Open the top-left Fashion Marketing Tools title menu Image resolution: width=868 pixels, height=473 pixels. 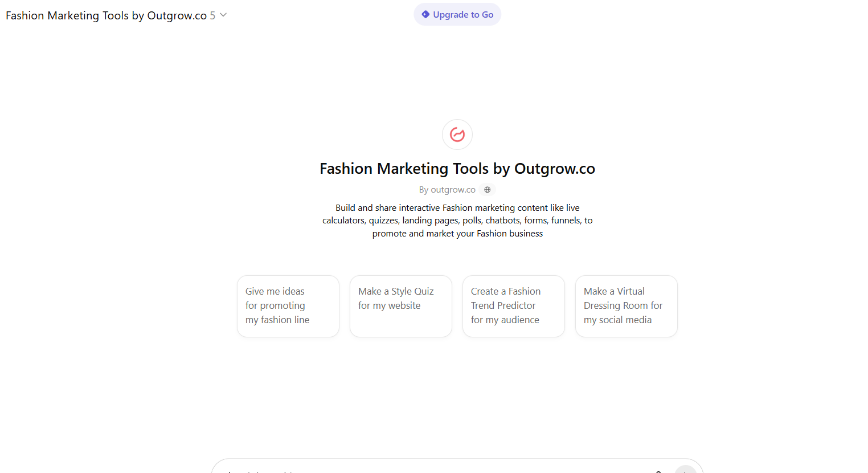click(106, 15)
